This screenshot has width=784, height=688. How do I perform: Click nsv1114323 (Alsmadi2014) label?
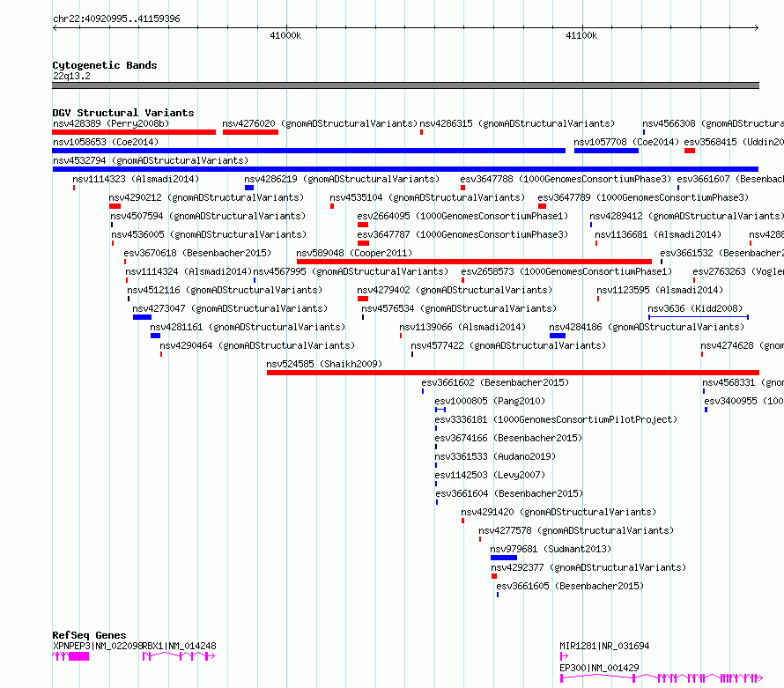point(136,179)
